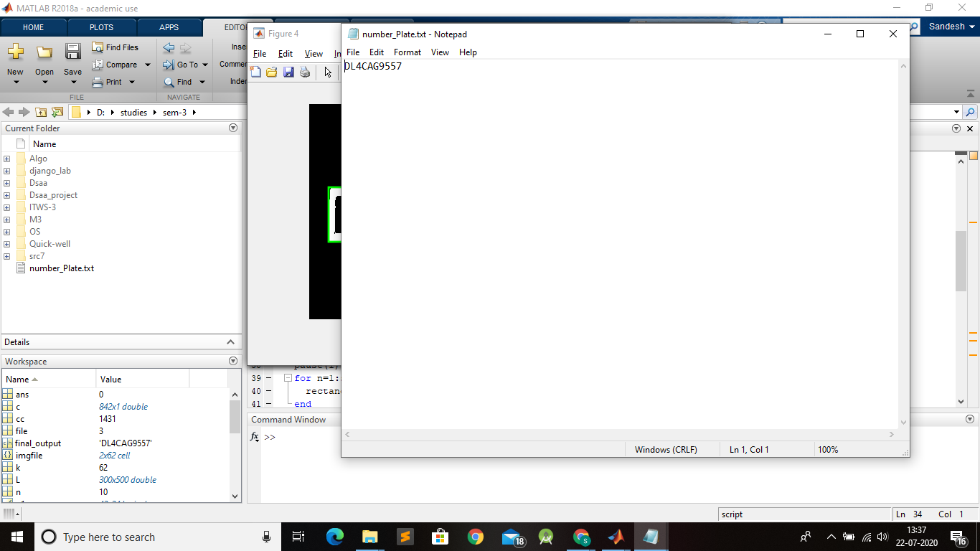Click the Save floppy disk icon in MATLAB

coord(72,52)
